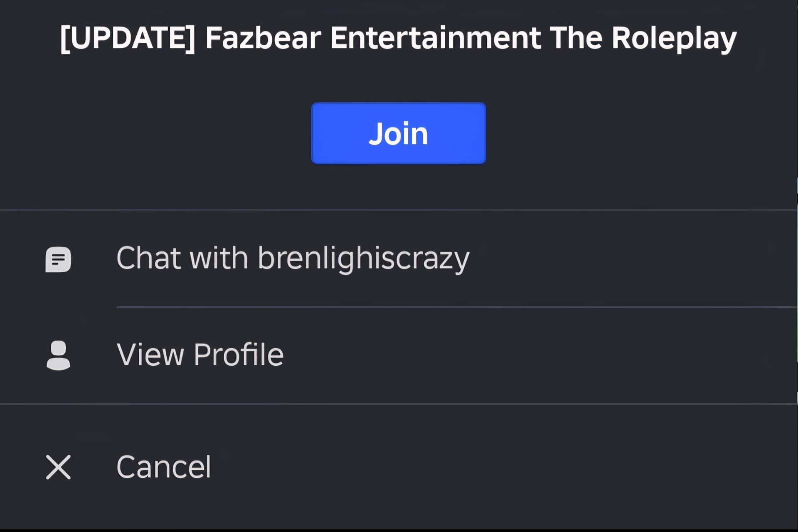Click the Fazbear Entertainment The Roleplay title
Screen dimensions: 798x532
pyautogui.click(x=471, y=38)
